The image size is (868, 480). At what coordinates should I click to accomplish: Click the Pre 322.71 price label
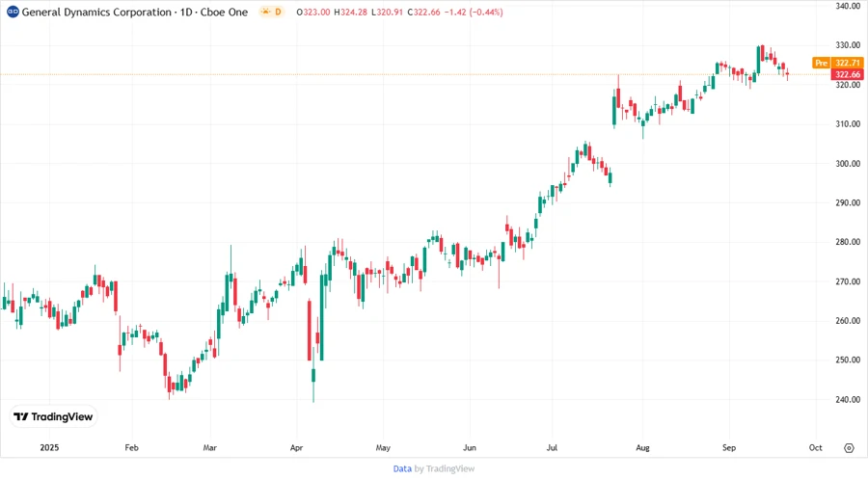(837, 63)
